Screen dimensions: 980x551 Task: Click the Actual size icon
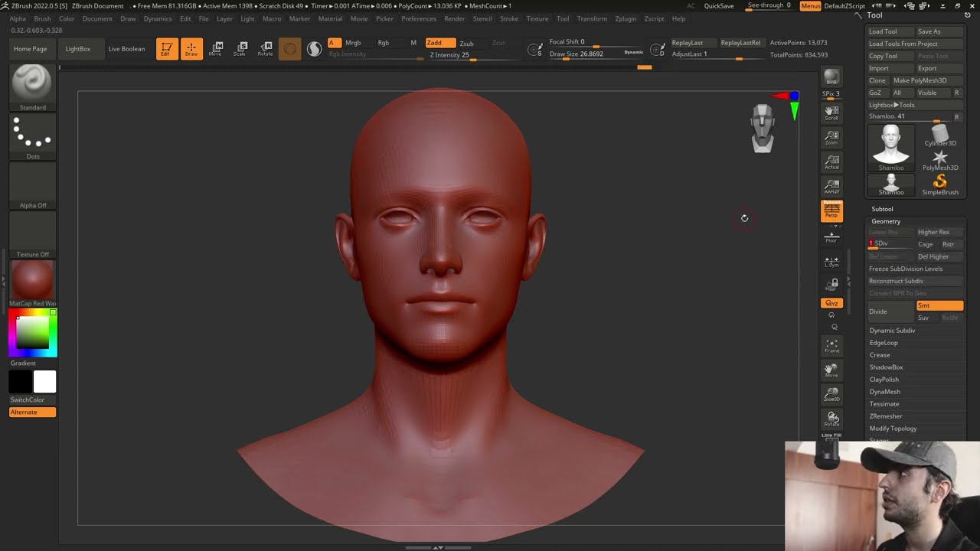[831, 162]
